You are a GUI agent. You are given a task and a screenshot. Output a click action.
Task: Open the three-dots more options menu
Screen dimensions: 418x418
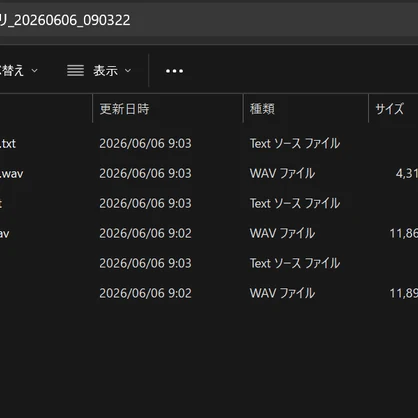coord(174,71)
